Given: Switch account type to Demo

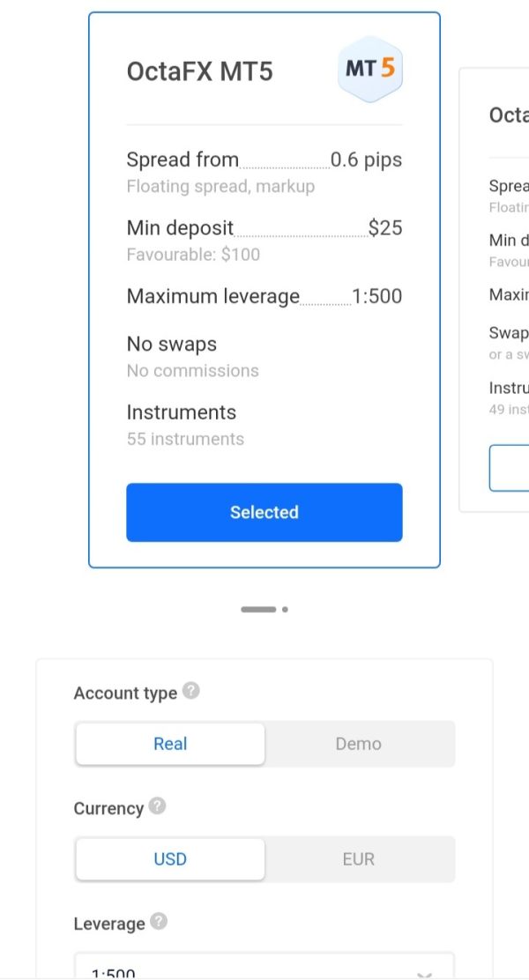Looking at the screenshot, I should [359, 744].
